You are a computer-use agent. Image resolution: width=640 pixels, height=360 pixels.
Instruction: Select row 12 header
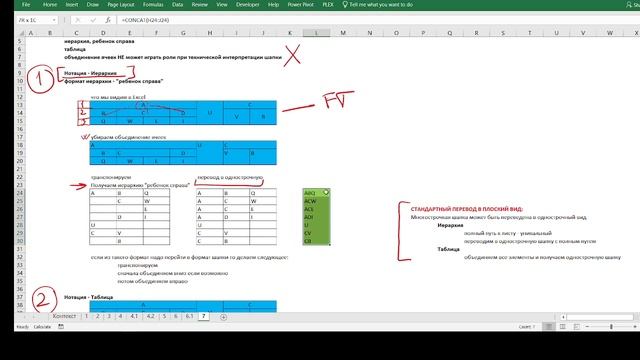tap(20, 97)
